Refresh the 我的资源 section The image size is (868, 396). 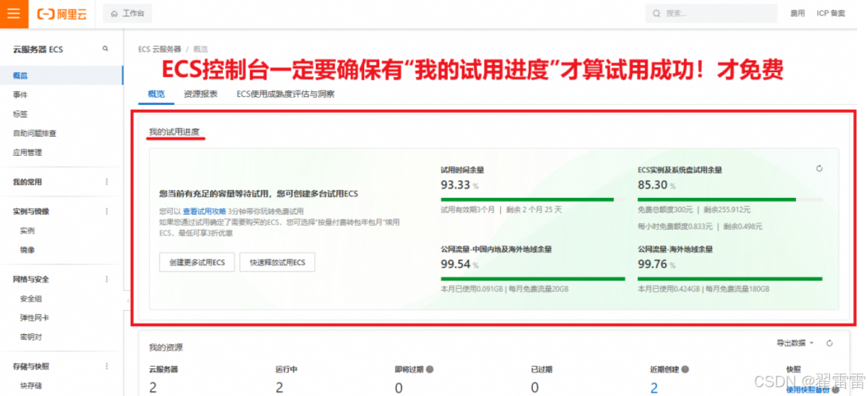click(x=829, y=344)
